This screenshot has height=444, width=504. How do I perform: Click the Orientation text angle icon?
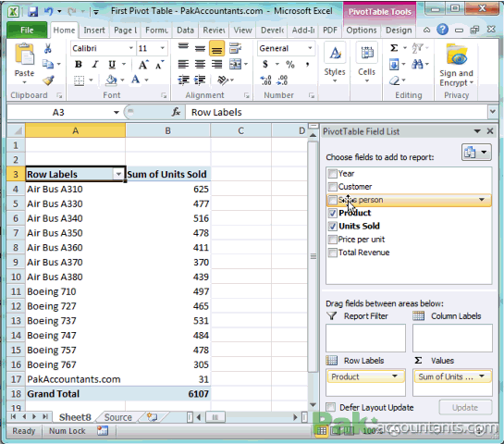pos(223,80)
